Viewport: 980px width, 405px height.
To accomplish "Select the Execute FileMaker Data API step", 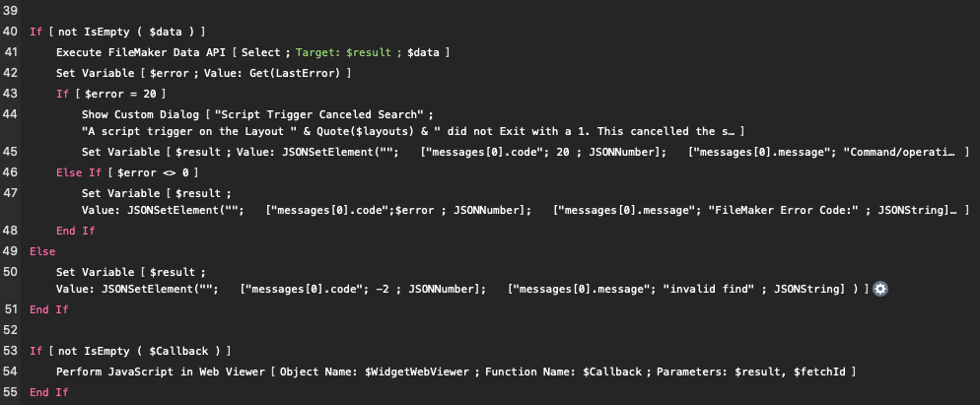I will 252,52.
